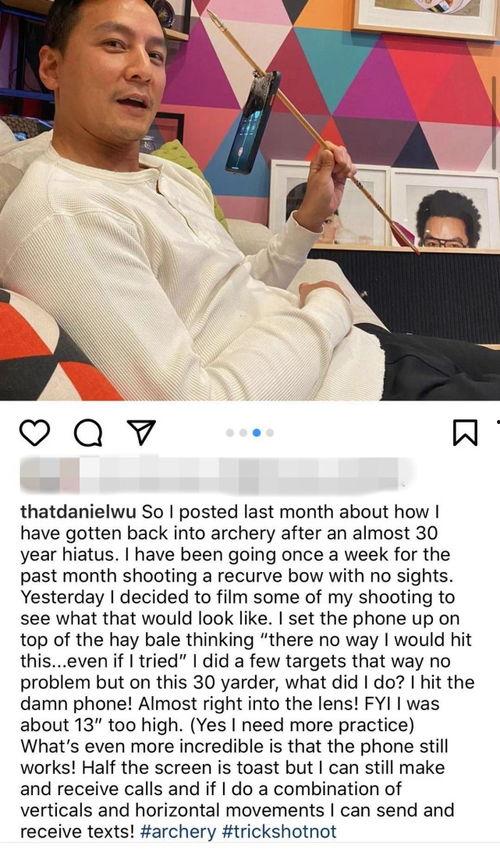Go to the last carousel dot
Viewport: 500px width, 852px height.
[x=270, y=433]
